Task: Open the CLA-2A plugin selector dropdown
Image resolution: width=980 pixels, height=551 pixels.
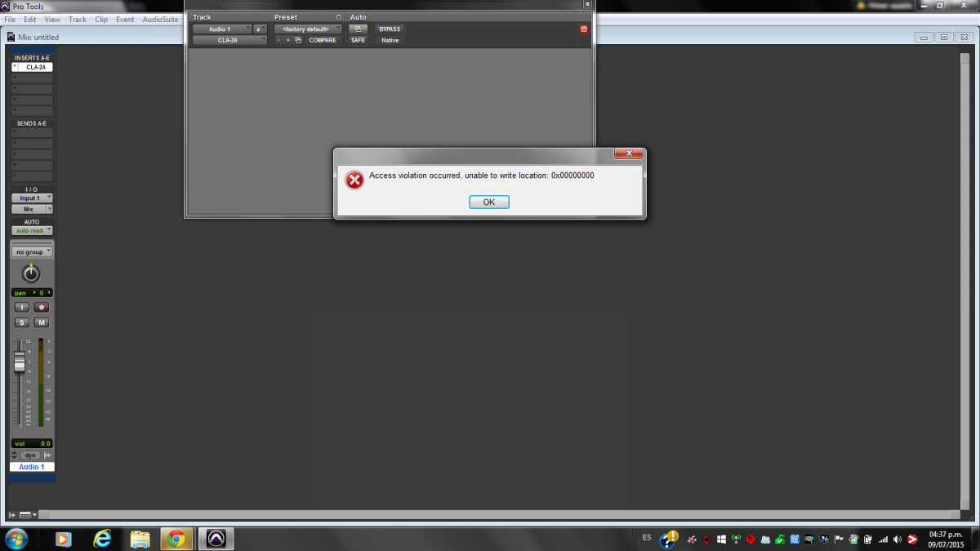Action: tap(230, 40)
